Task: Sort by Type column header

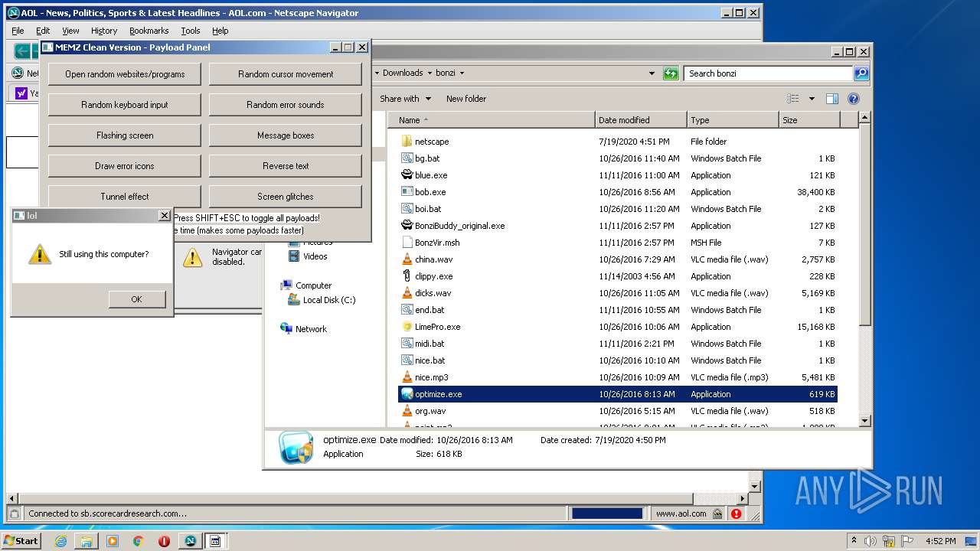Action: click(x=733, y=120)
